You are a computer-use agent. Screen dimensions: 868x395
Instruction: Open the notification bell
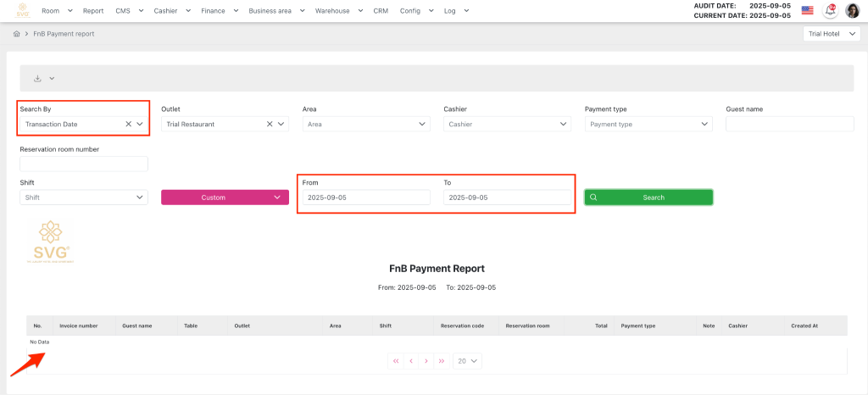pos(831,11)
